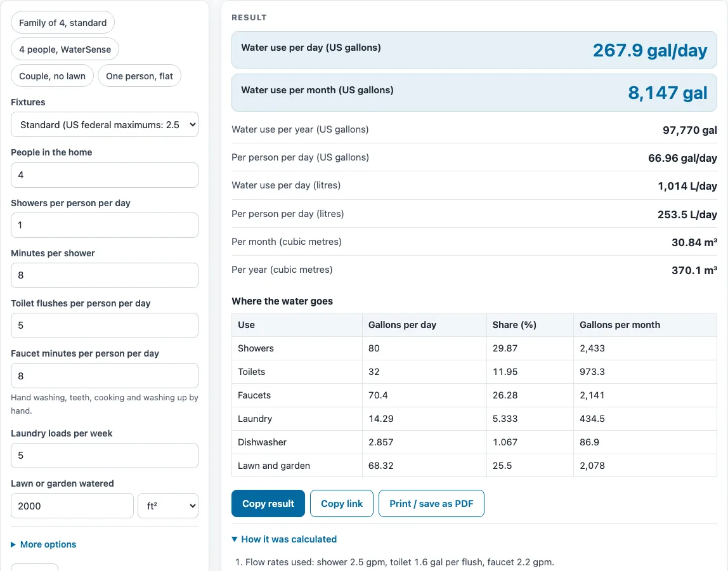This screenshot has height=571, width=728.
Task: Select the 253.5 L/day value
Action: tap(687, 214)
